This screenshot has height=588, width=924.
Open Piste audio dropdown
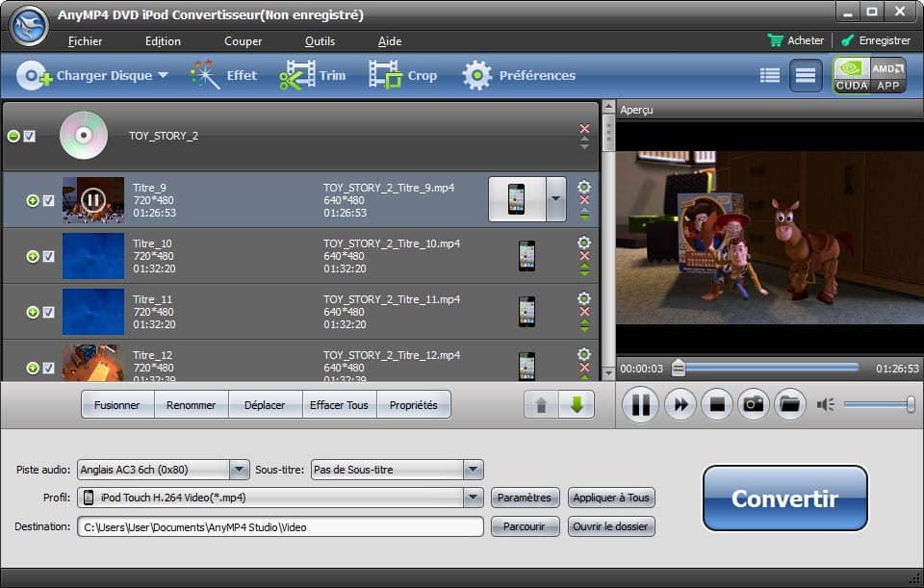click(x=239, y=470)
